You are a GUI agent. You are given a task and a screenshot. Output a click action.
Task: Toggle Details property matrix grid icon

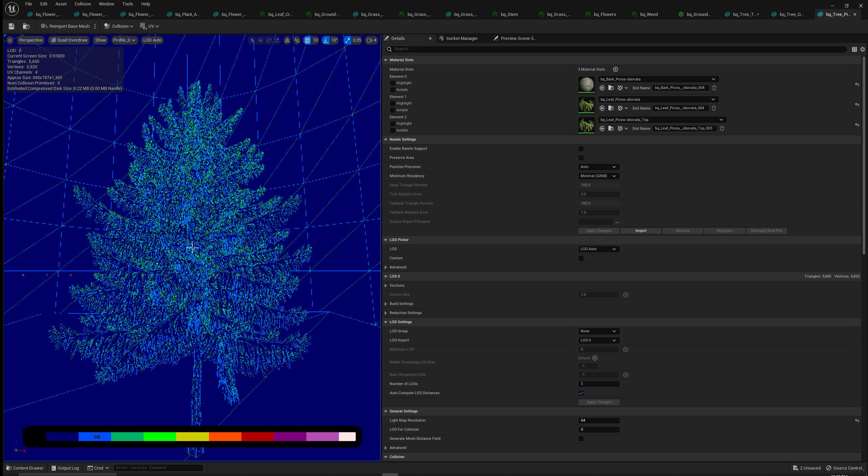(854, 49)
